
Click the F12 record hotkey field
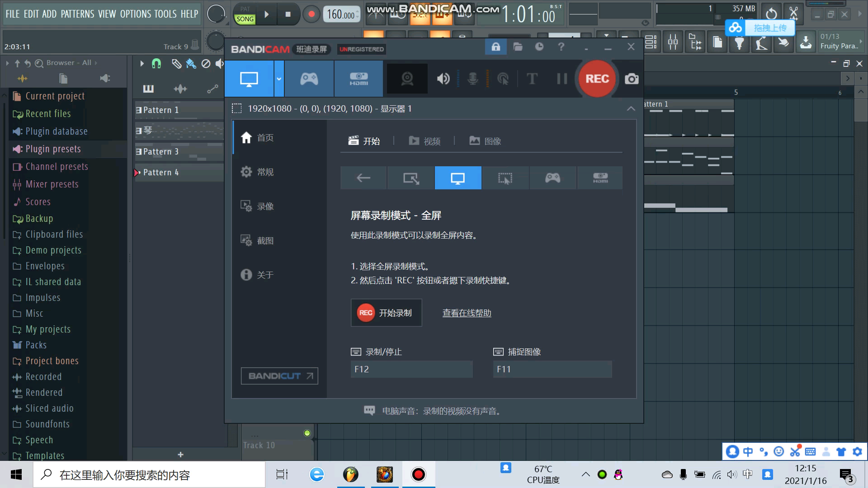point(411,369)
